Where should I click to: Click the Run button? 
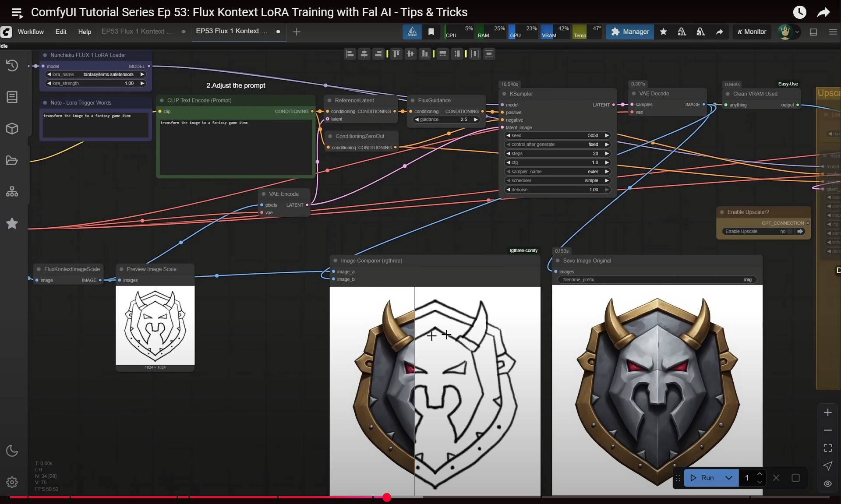(703, 478)
